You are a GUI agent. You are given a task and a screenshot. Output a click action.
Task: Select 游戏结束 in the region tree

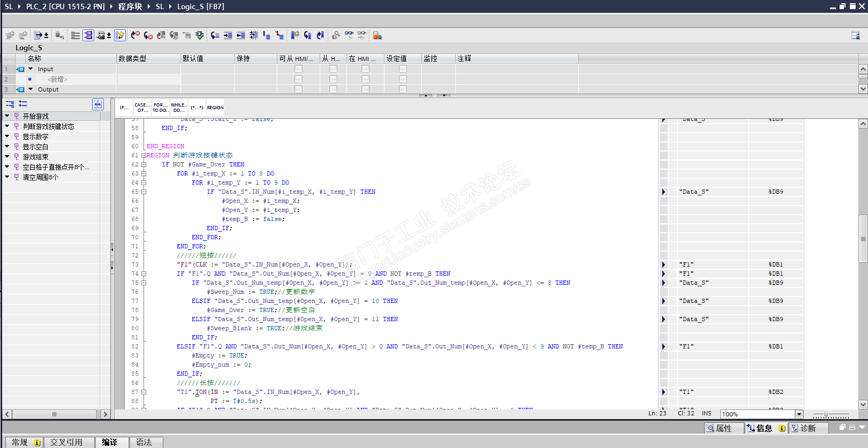(35, 157)
